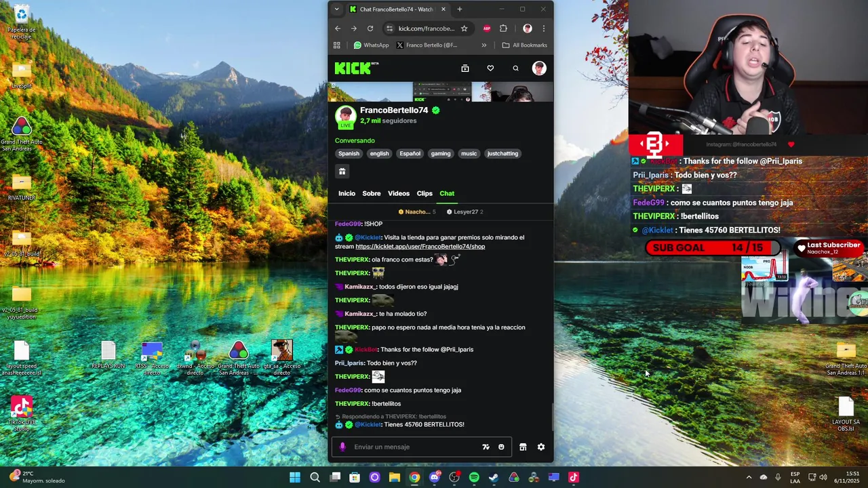Screen dimensions: 868x488
Task: Switch to Clips tab
Action: [x=425, y=193]
